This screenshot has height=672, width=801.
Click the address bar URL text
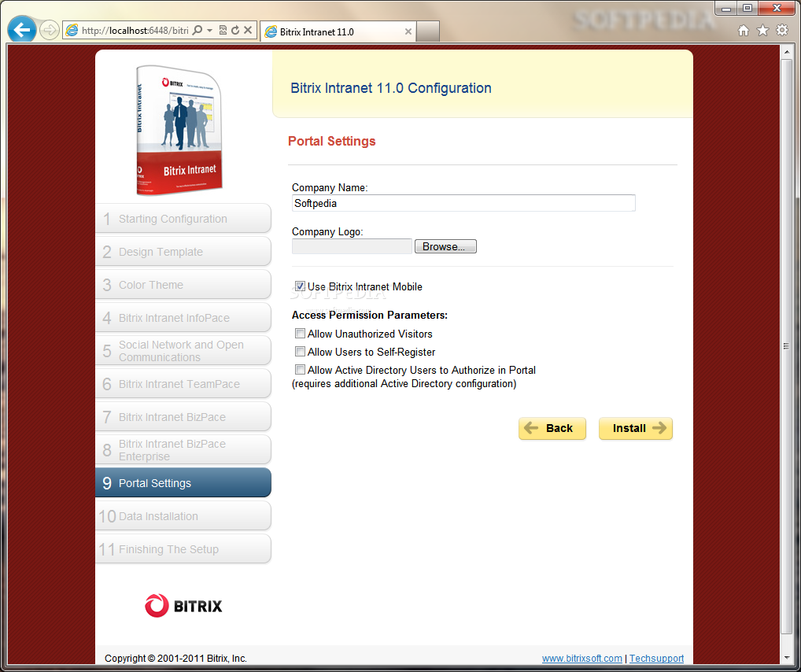[x=135, y=31]
